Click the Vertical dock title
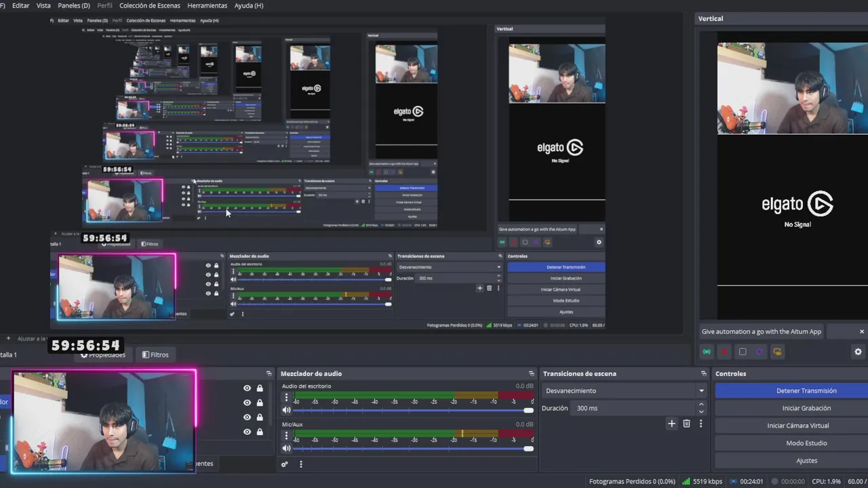 (711, 18)
